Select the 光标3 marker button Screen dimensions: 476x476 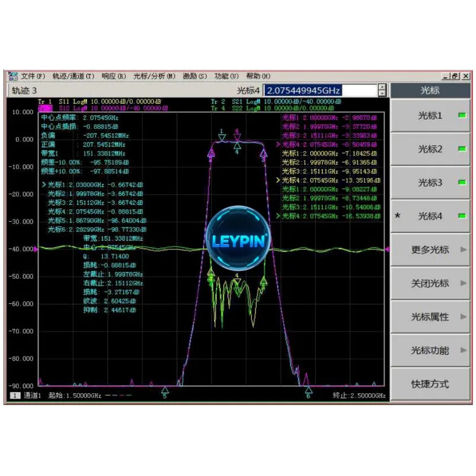[430, 183]
